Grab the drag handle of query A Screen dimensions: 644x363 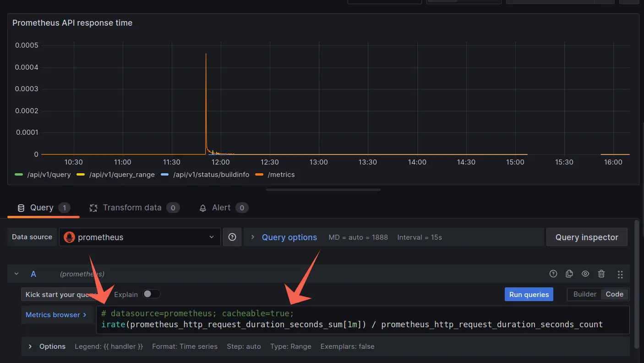click(x=620, y=274)
